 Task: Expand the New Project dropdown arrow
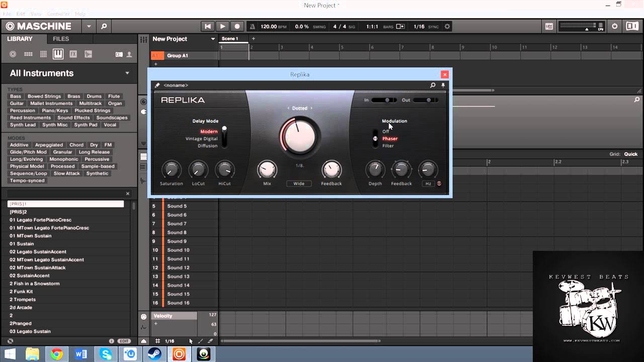coord(213,39)
